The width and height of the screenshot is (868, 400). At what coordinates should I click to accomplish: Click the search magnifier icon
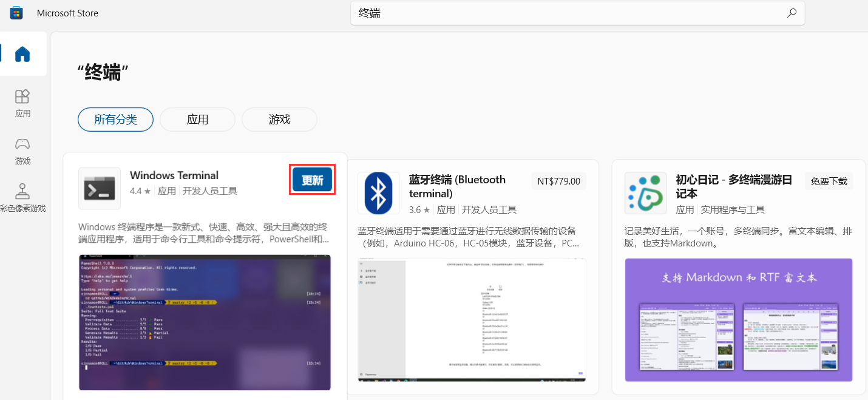[792, 13]
